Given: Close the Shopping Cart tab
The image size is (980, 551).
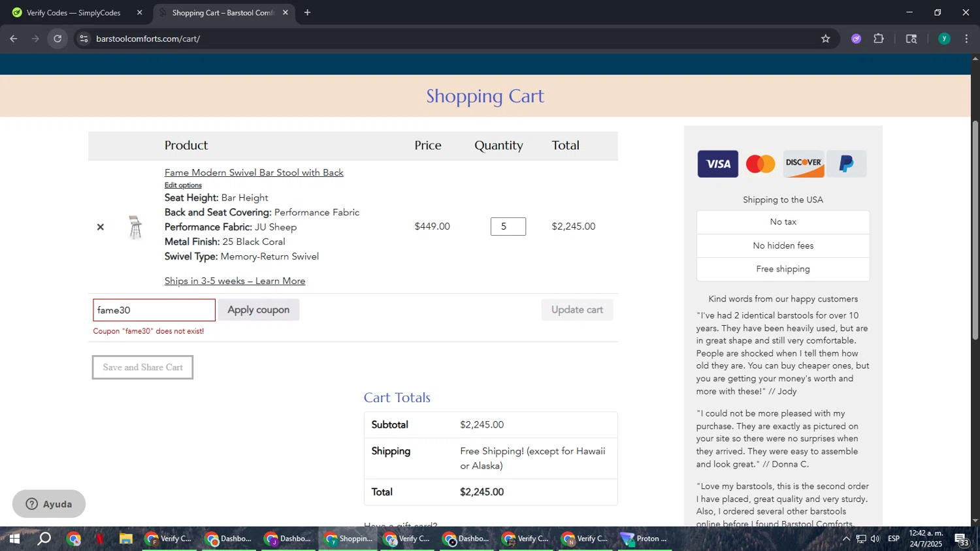Looking at the screenshot, I should [286, 12].
